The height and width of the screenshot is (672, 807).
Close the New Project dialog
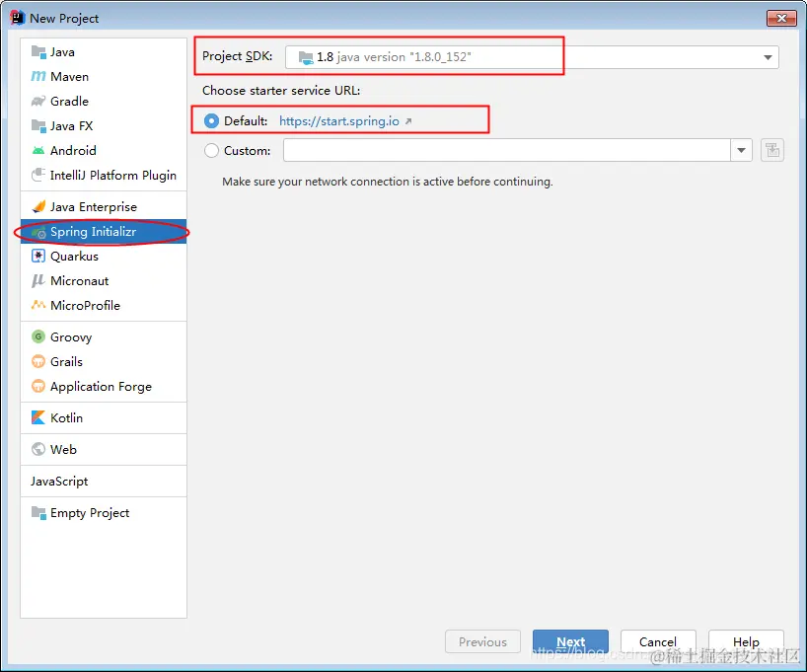(781, 18)
